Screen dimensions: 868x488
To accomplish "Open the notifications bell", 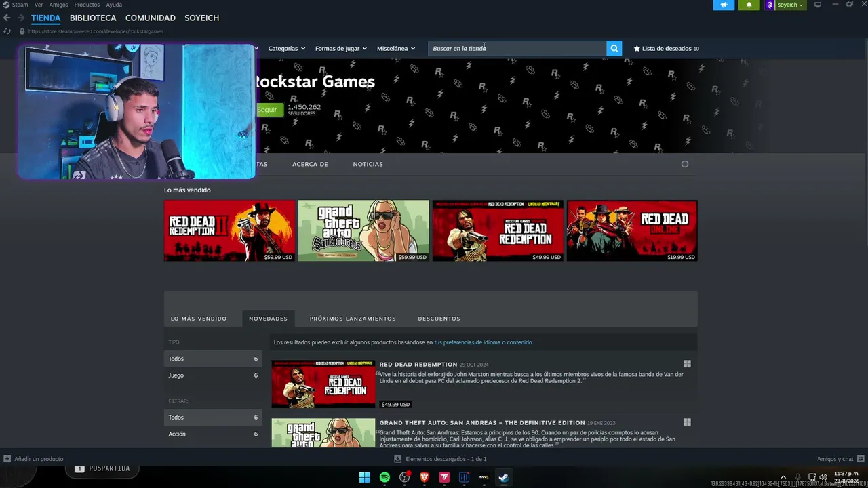I will pos(749,5).
